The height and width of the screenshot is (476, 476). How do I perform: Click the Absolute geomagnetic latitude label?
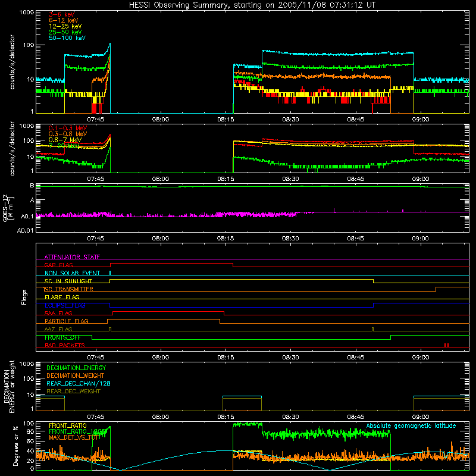411,425
